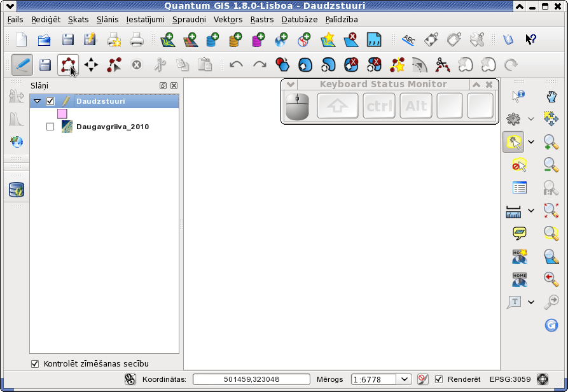This screenshot has width=568, height=392.
Task: Click the pink Daudzstuuri symbol swatch
Action: tap(62, 114)
